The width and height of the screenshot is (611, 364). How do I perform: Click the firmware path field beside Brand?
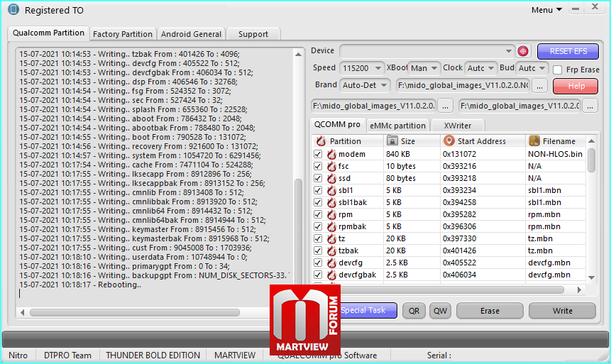click(x=463, y=85)
